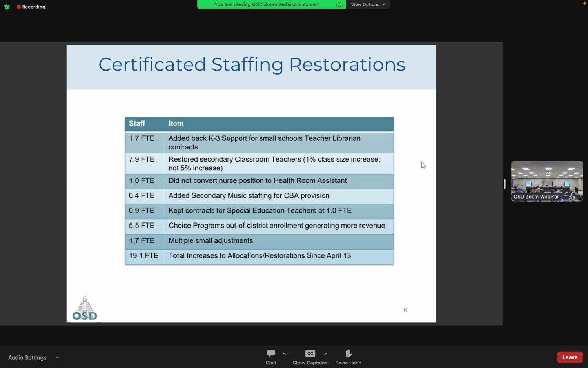Image resolution: width=588 pixels, height=368 pixels.
Task: Click Added Secondary Music staffing text
Action: click(x=249, y=196)
